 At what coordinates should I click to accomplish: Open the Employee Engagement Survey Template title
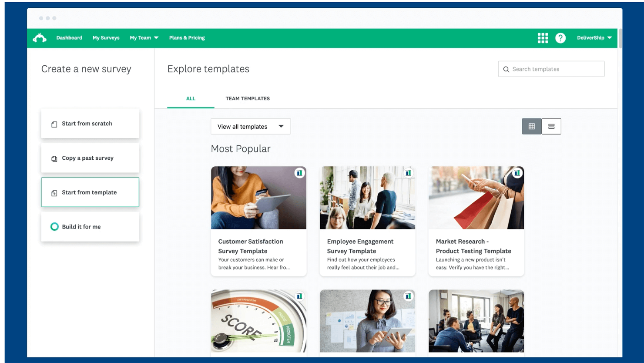(x=360, y=246)
